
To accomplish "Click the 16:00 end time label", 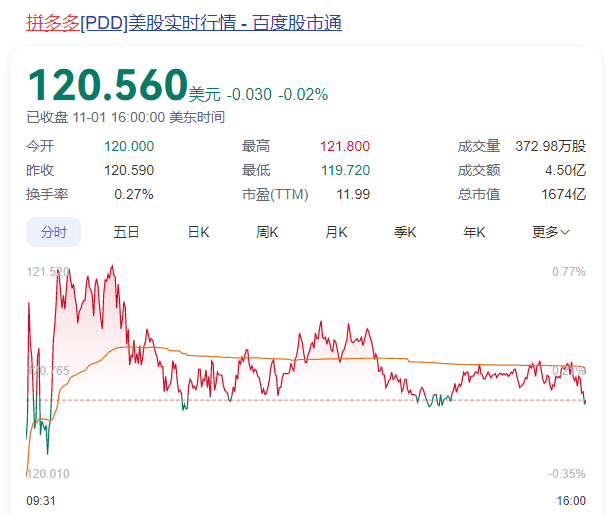I will tap(571, 499).
